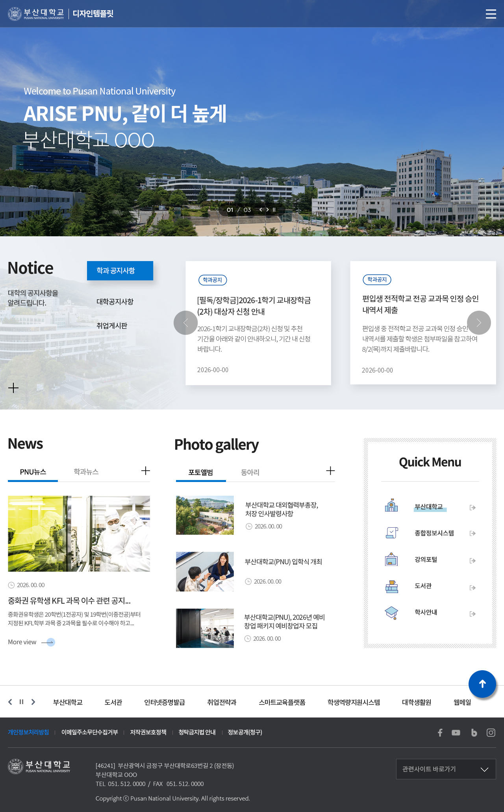The height and width of the screenshot is (812, 504).
Task: Expand Photo gallery with plus icon
Action: pyautogui.click(x=330, y=471)
